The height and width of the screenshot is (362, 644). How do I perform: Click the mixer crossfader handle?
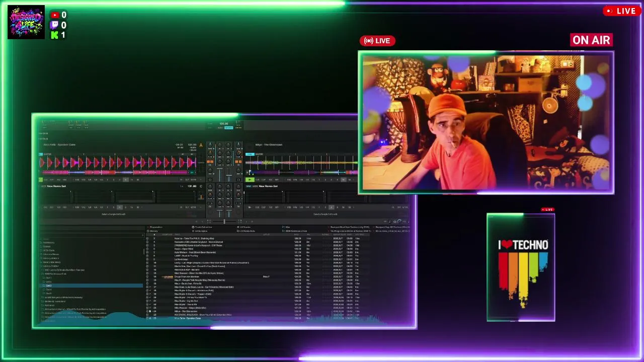pos(224,221)
